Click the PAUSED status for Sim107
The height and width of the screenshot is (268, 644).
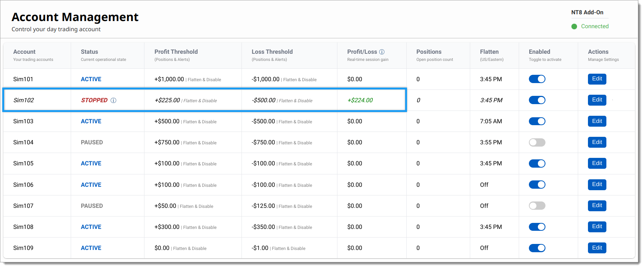tap(92, 206)
